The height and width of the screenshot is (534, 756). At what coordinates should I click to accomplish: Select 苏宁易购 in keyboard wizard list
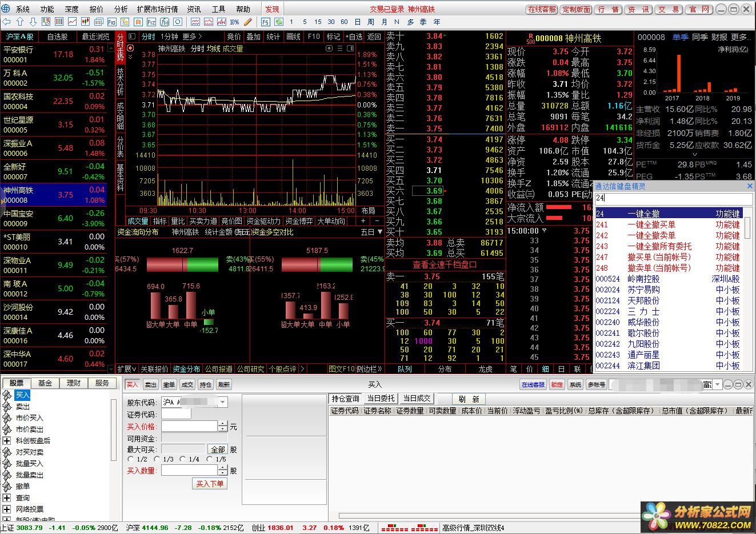pyautogui.click(x=669, y=290)
